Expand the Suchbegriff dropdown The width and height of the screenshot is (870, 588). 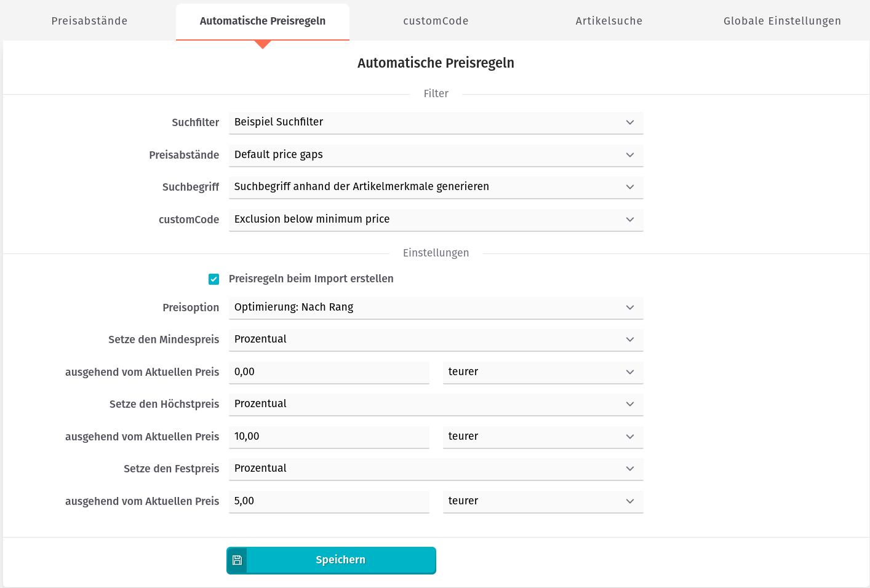436,187
